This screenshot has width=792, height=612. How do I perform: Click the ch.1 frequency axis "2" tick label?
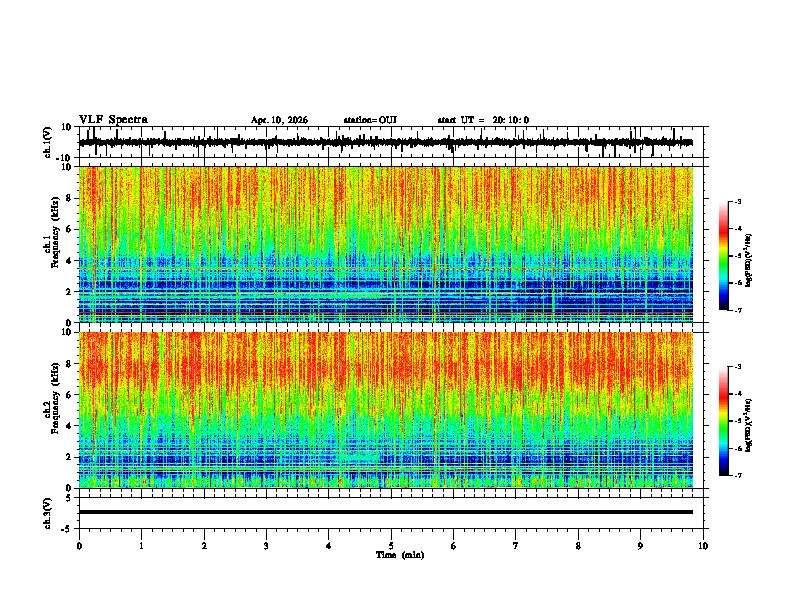tap(69, 292)
